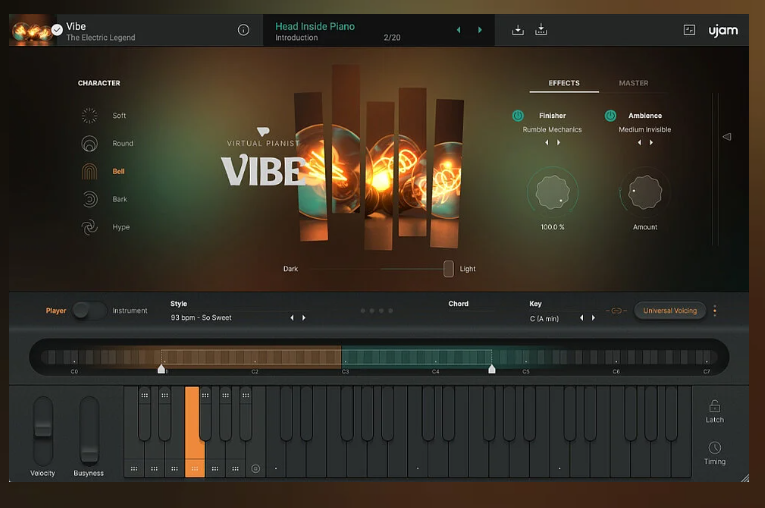This screenshot has height=508, width=765.
Task: Click the Finisher amount knob
Action: click(x=552, y=192)
